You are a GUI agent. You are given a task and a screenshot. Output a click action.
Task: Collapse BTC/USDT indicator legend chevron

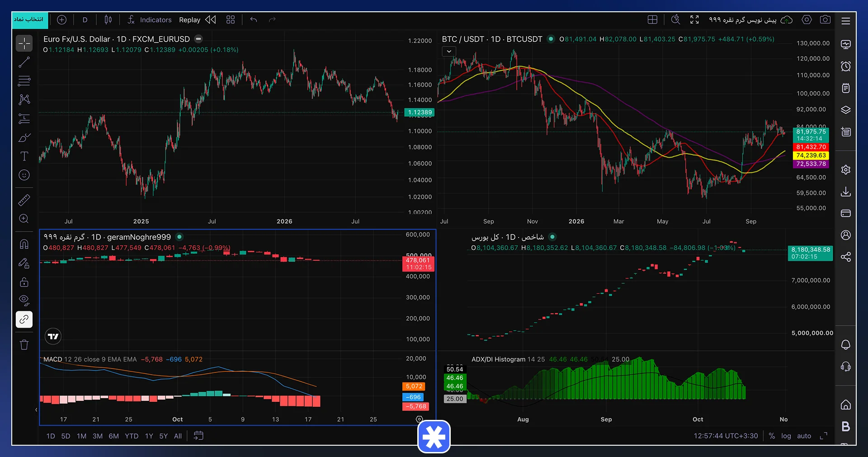(449, 52)
